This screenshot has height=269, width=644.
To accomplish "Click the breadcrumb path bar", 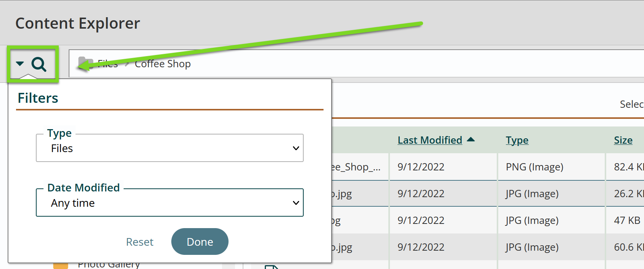I will [356, 63].
